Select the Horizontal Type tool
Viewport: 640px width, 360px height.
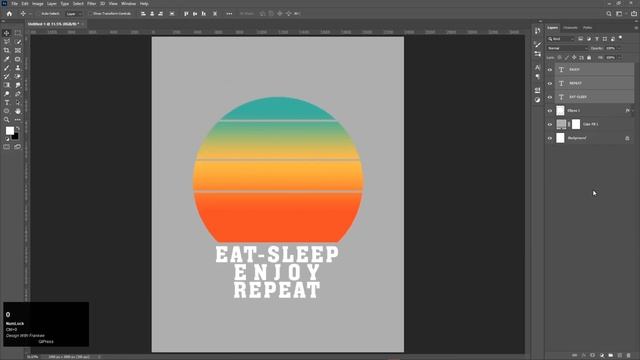click(x=7, y=102)
